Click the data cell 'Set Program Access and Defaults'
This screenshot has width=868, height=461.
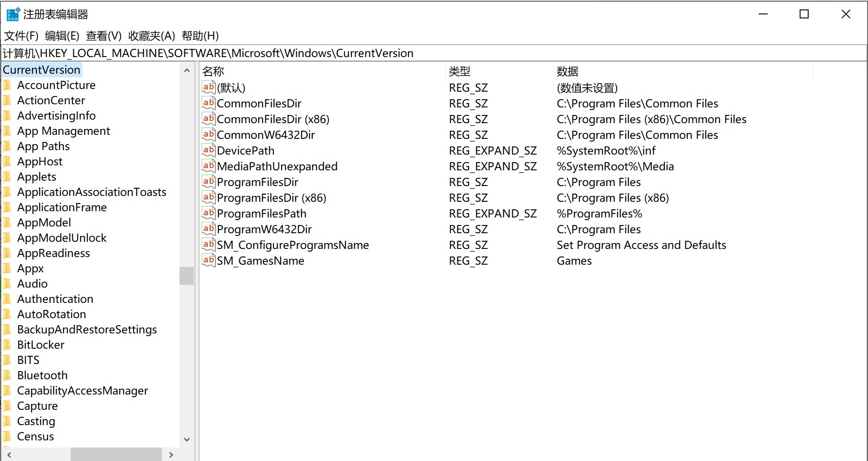(x=641, y=245)
